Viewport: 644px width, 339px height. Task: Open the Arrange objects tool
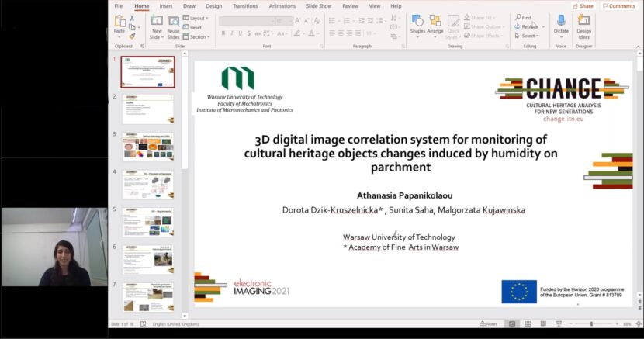pos(435,22)
